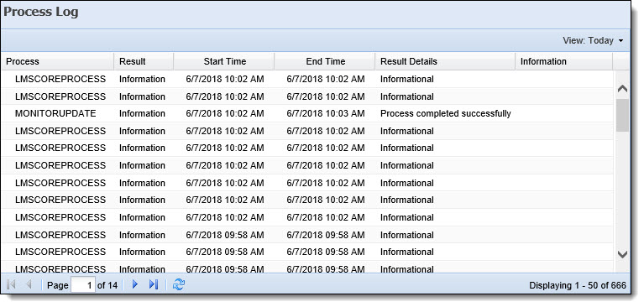Screen dimensions: 644x307
Task: Click the vertical scrollbar thumb
Action: click(623, 115)
